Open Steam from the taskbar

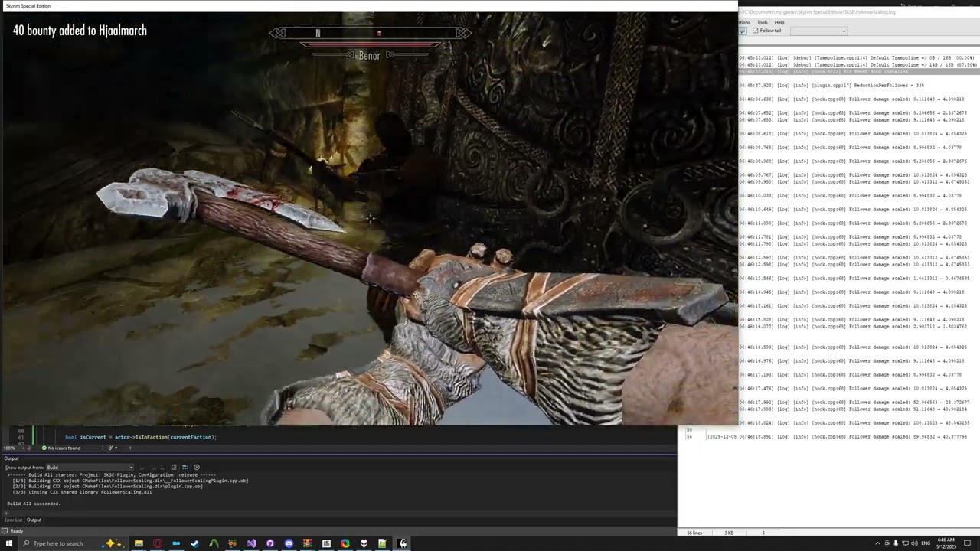point(195,543)
